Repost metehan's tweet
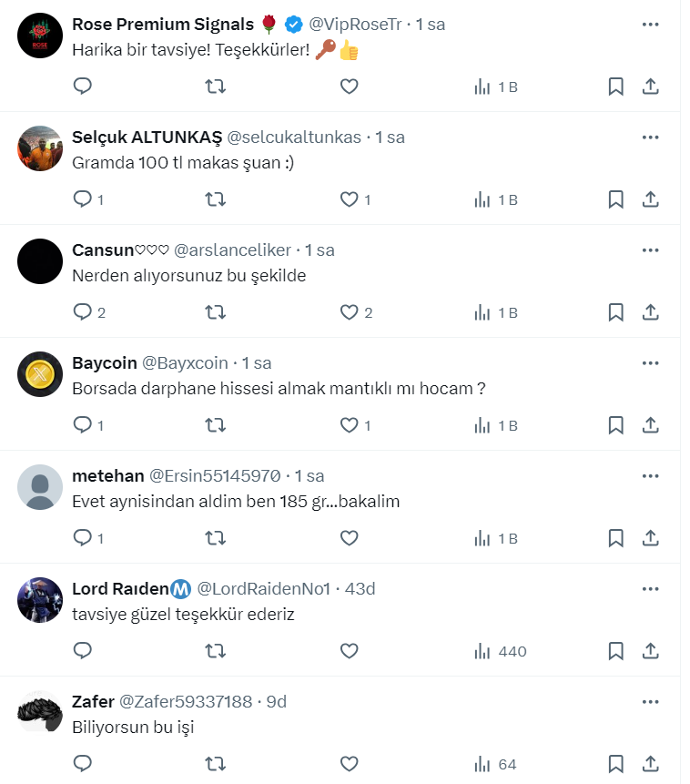The width and height of the screenshot is (690, 784). point(216,538)
